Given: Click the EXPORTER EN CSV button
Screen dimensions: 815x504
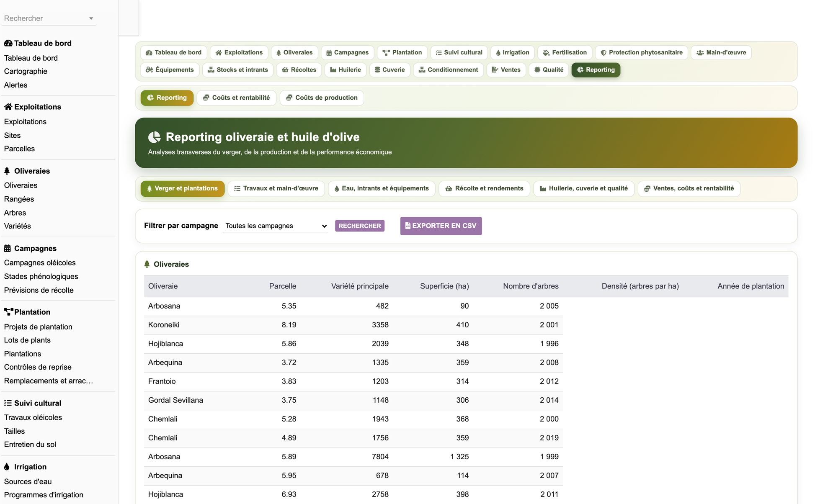Looking at the screenshot, I should 441,226.
